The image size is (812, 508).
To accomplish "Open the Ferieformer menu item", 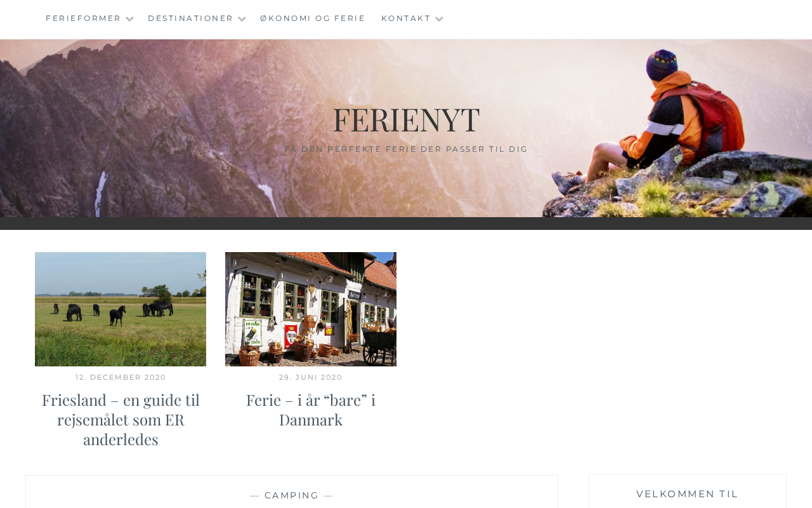I will click(x=83, y=18).
